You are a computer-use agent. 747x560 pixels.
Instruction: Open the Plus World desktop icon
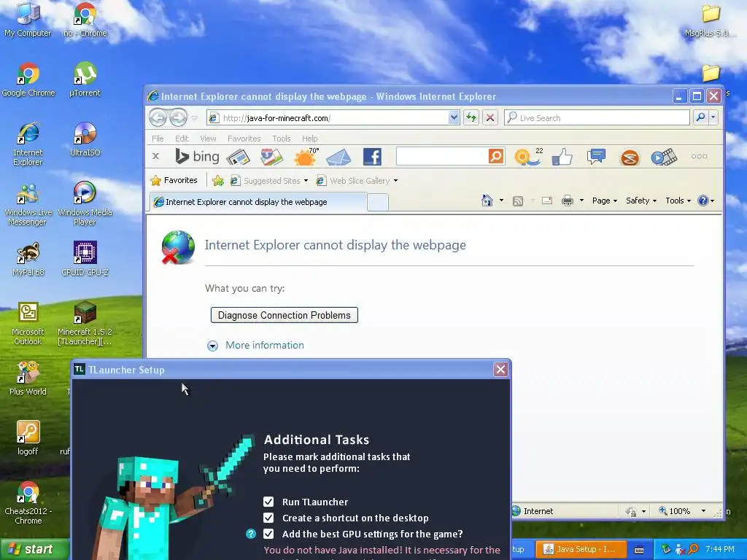[x=28, y=379]
